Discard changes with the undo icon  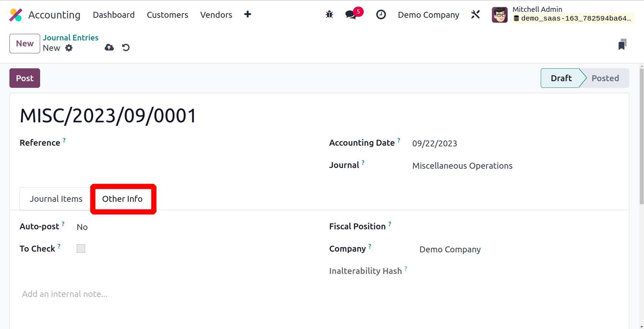pos(126,47)
